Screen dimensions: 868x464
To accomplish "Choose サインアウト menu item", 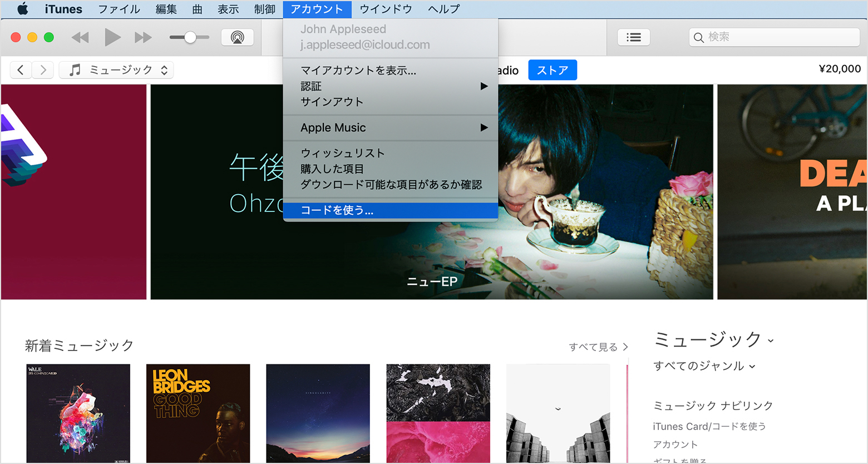I will pyautogui.click(x=391, y=102).
